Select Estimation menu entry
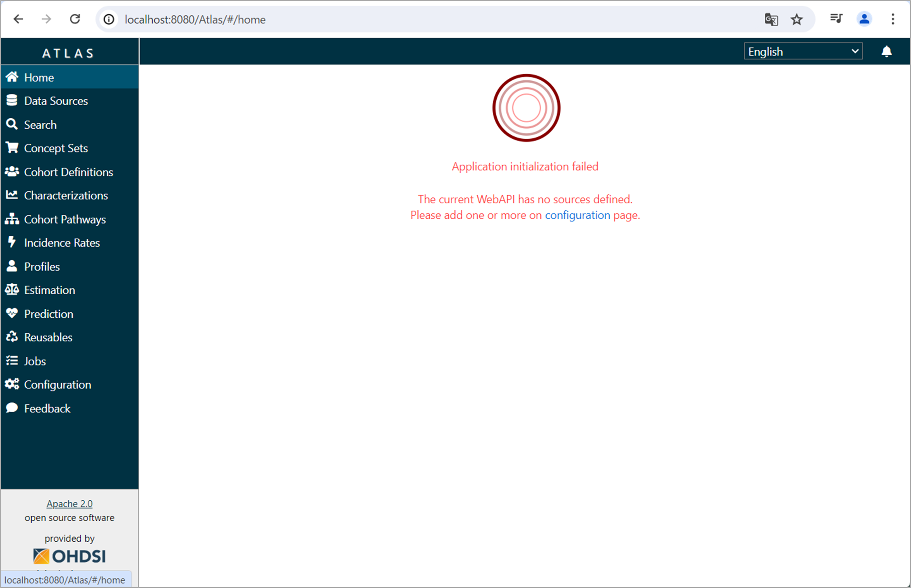Viewport: 911px width, 588px height. coord(69,290)
